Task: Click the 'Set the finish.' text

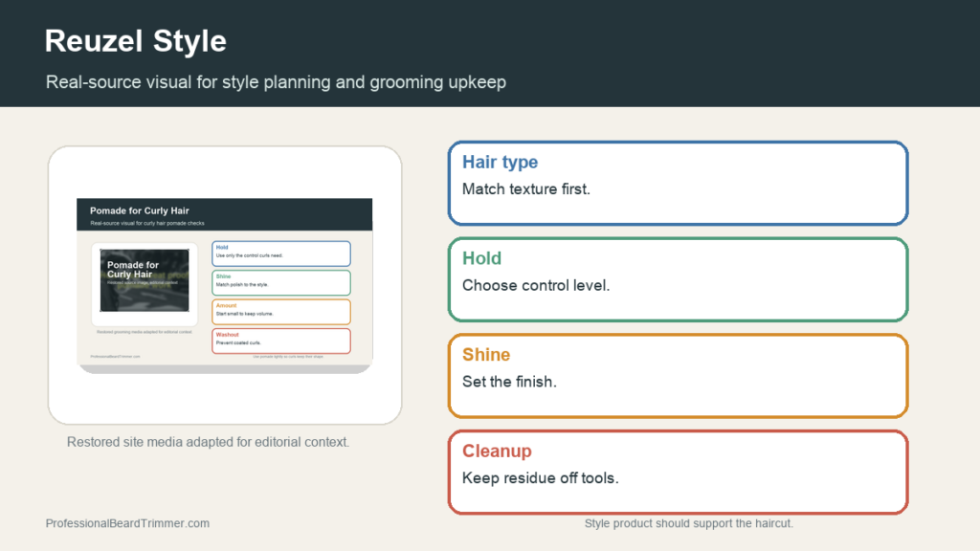Action: point(509,381)
